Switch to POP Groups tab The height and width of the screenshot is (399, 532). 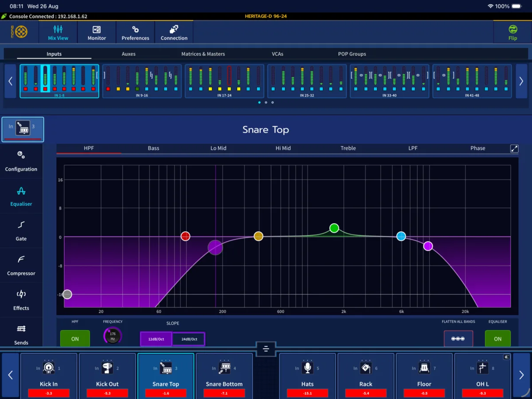(x=352, y=54)
